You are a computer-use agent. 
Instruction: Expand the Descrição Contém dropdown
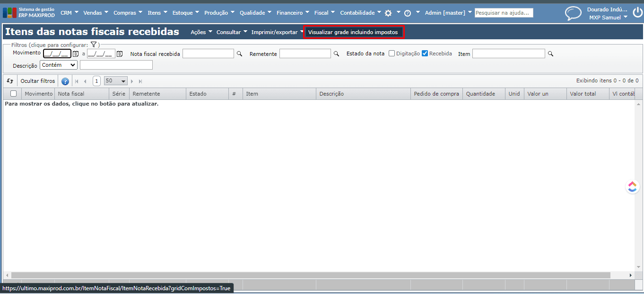click(x=59, y=65)
